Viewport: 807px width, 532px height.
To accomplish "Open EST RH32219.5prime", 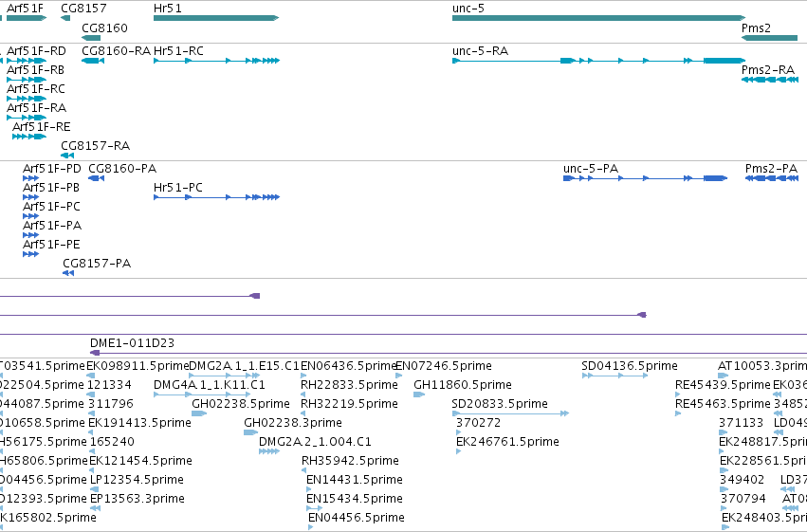I will click(x=349, y=404).
